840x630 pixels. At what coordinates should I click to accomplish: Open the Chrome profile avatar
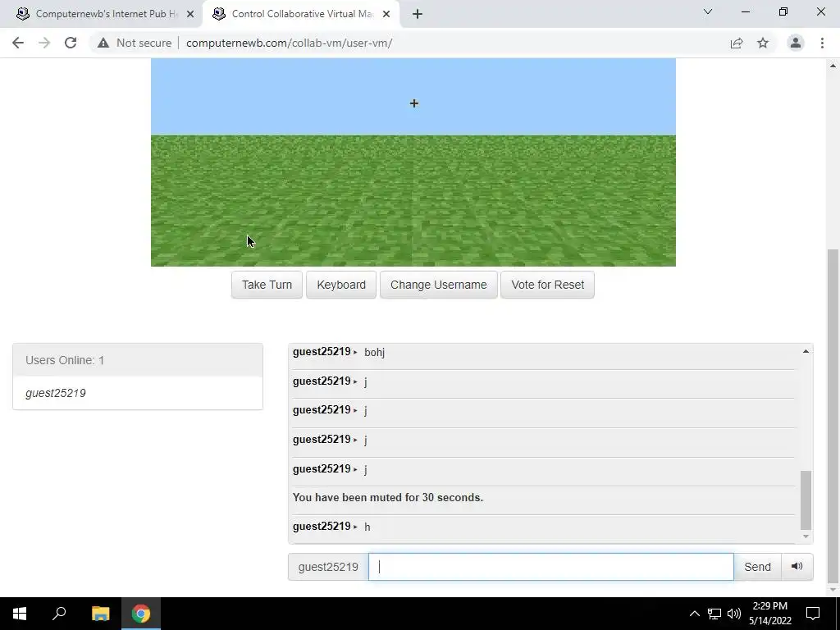coord(796,43)
